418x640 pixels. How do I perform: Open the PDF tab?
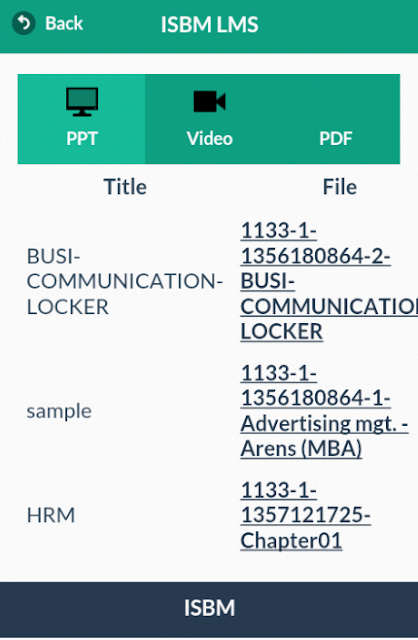point(336,139)
